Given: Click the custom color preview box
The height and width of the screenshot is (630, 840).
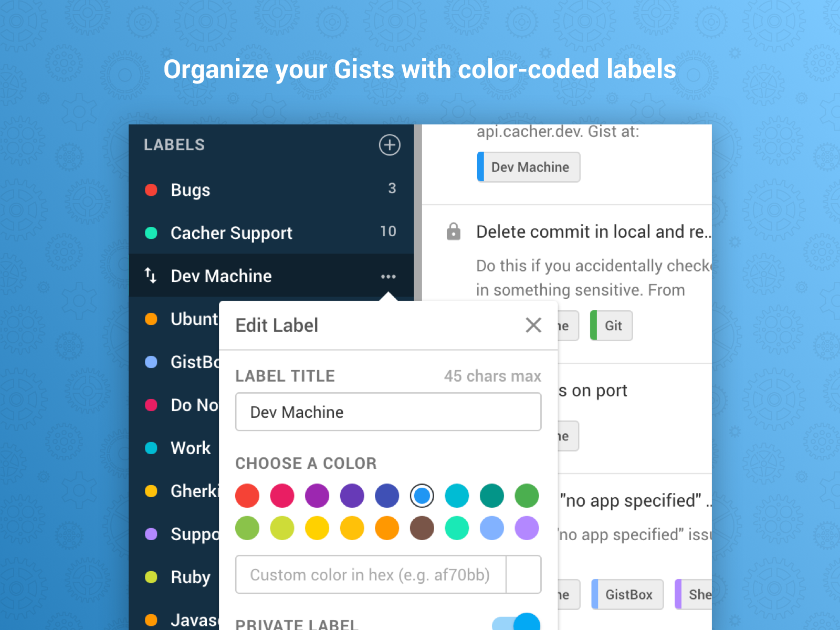Looking at the screenshot, I should click(523, 575).
